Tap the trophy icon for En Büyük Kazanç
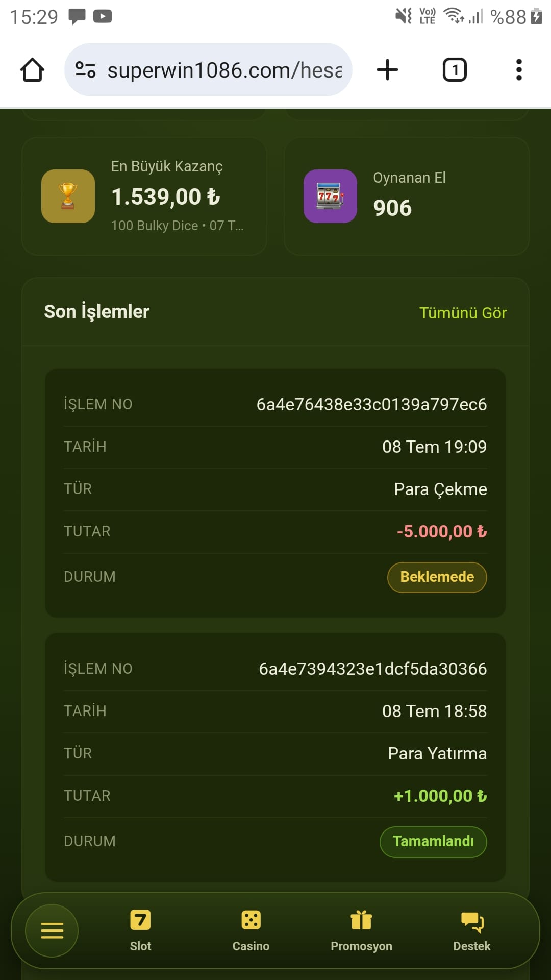The height and width of the screenshot is (980, 551). click(68, 196)
